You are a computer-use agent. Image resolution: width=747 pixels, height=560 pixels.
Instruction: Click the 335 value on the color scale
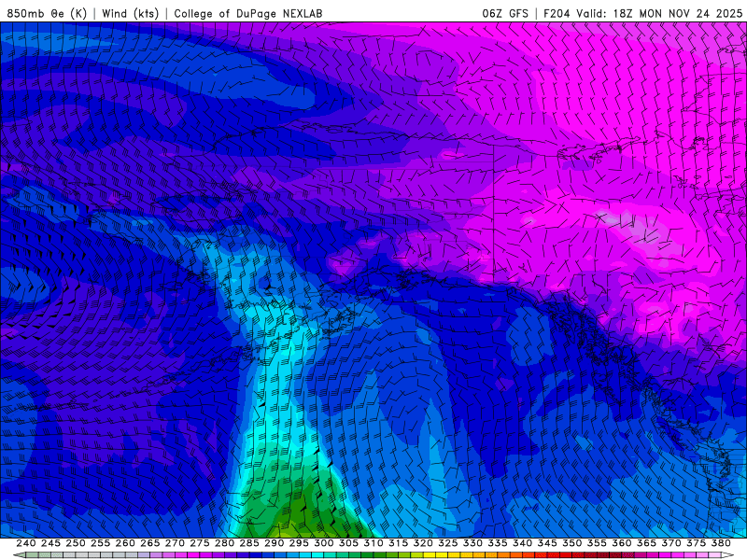pos(498,543)
